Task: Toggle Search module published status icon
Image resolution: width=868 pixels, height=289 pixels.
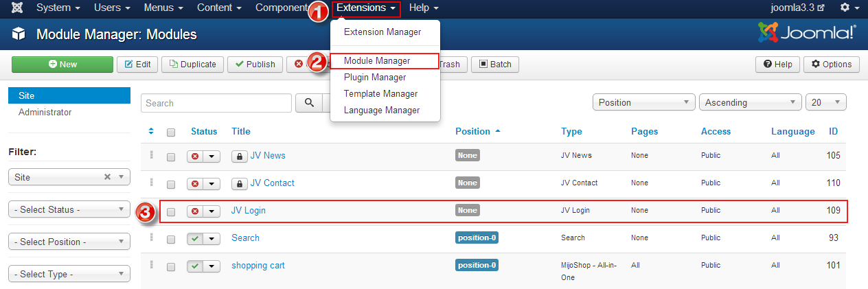Action: (x=195, y=238)
